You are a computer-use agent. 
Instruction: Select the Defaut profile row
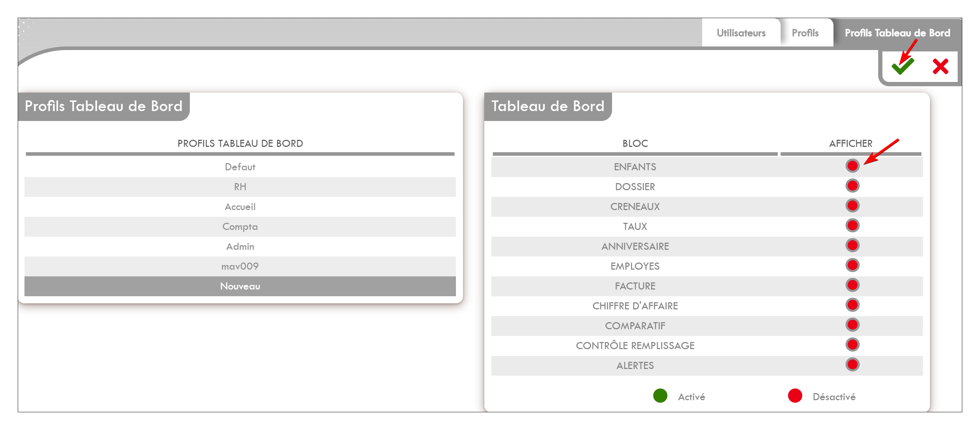click(x=240, y=167)
